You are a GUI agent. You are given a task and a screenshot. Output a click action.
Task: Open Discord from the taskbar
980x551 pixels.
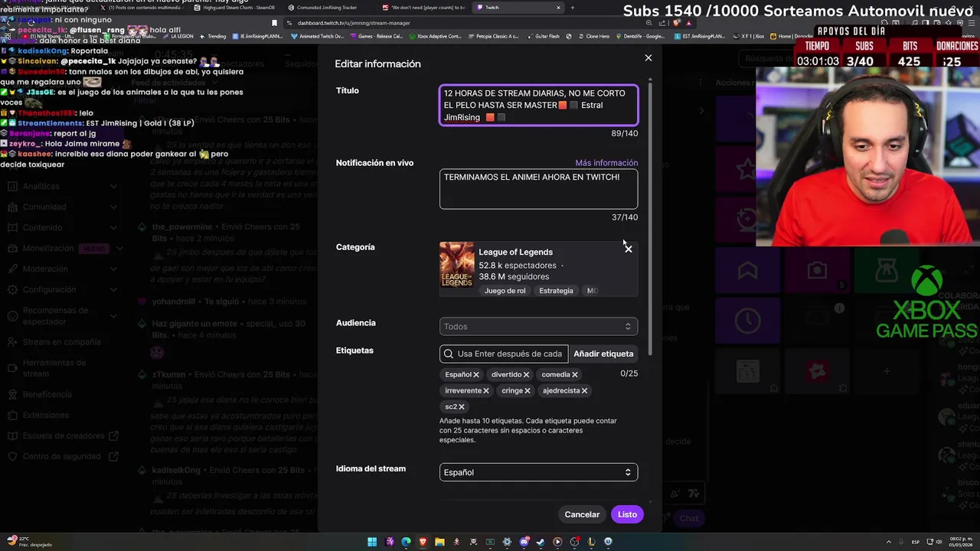point(524,542)
